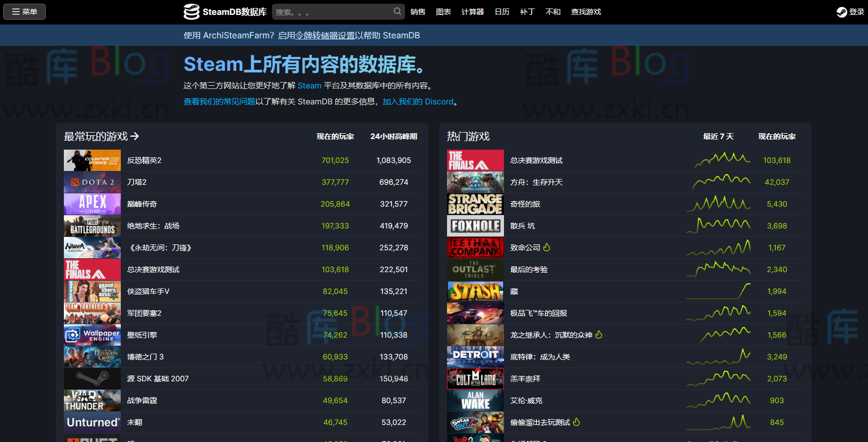Click the Stash game thumbnail
868x442 pixels.
tap(475, 291)
